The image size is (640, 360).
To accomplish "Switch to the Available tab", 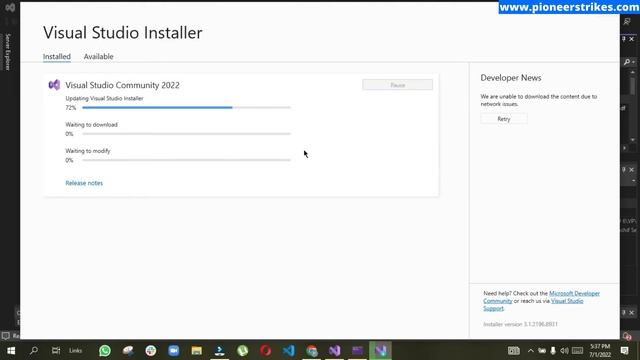I will tap(98, 57).
